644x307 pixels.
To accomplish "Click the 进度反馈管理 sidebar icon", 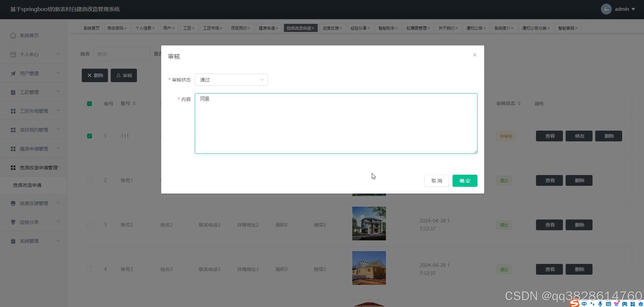I will pos(13,203).
